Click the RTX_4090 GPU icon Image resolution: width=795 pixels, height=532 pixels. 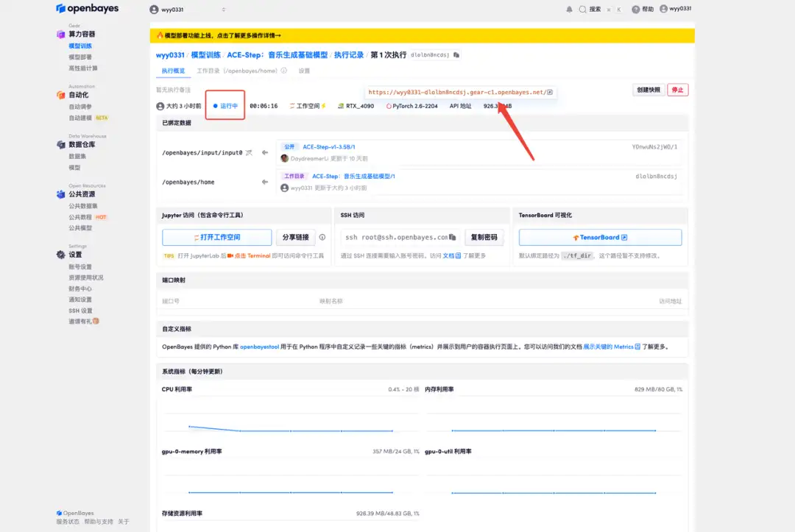[x=341, y=106]
